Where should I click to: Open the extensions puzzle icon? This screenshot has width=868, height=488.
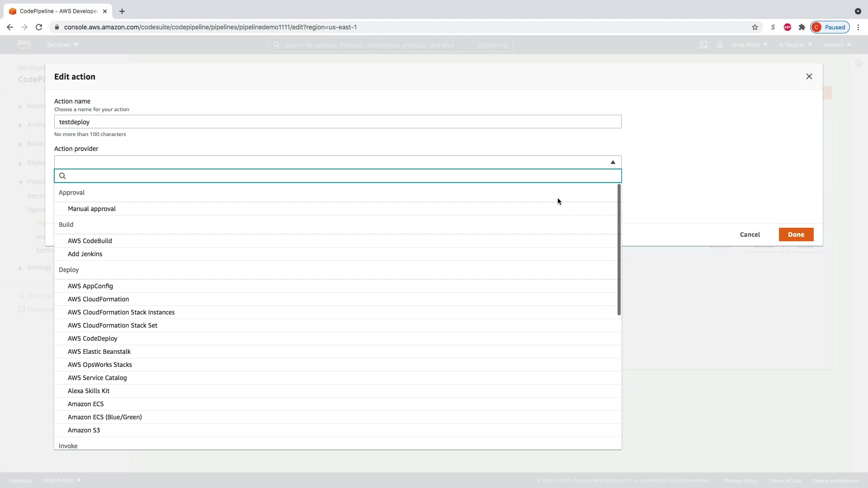802,27
